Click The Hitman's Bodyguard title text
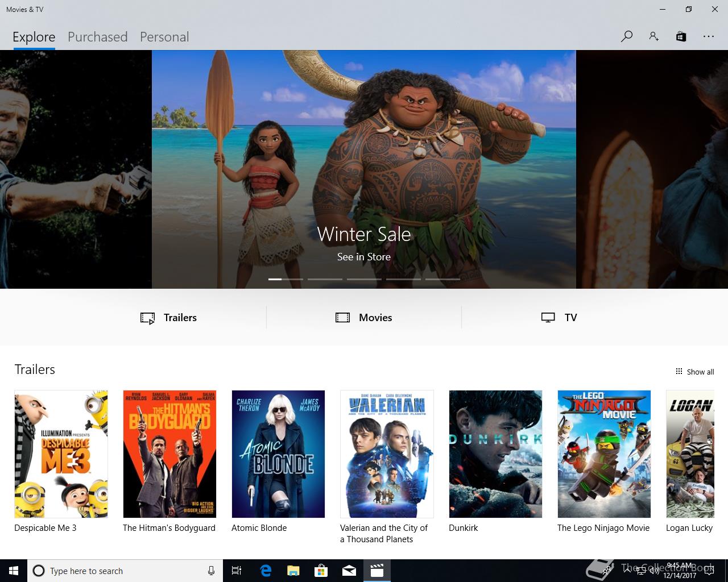The height and width of the screenshot is (582, 728). (169, 528)
